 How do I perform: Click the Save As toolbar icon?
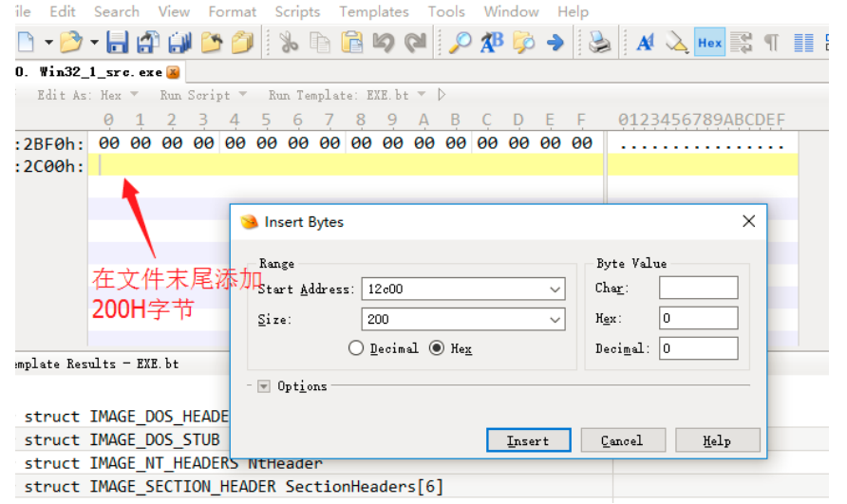coord(148,42)
